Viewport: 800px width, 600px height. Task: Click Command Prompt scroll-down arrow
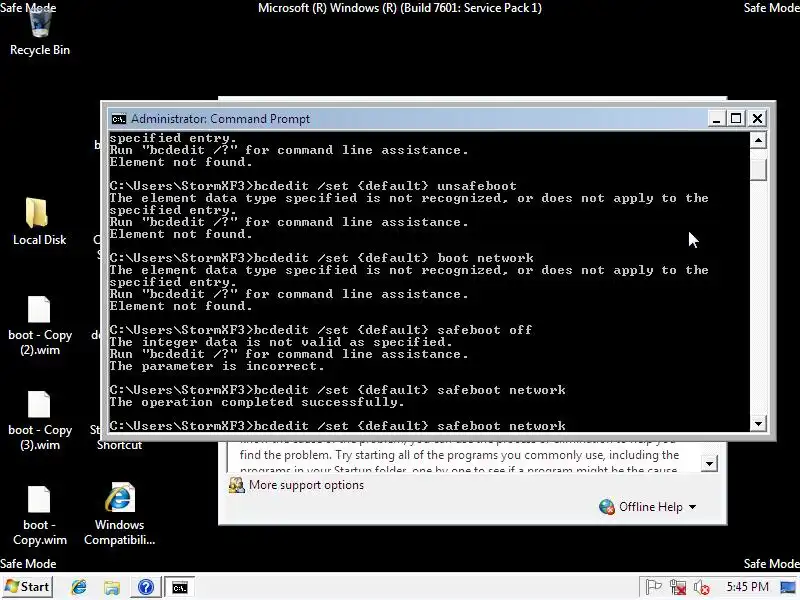click(x=758, y=423)
